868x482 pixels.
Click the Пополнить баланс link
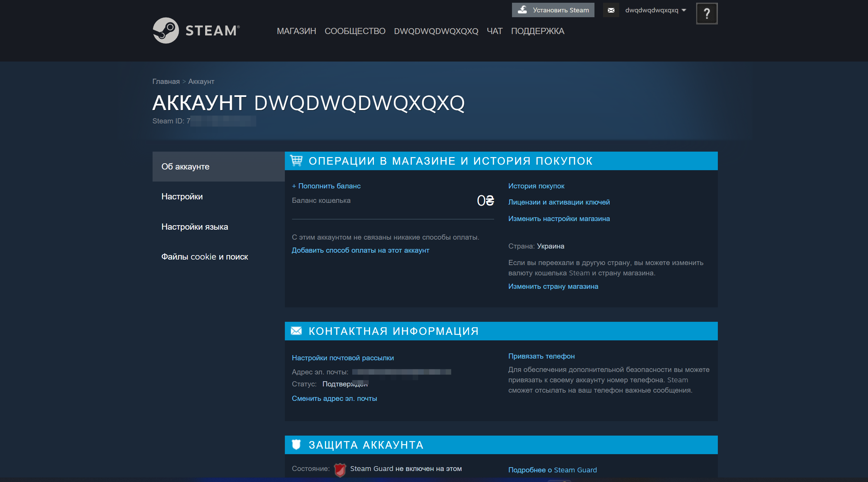click(x=326, y=186)
